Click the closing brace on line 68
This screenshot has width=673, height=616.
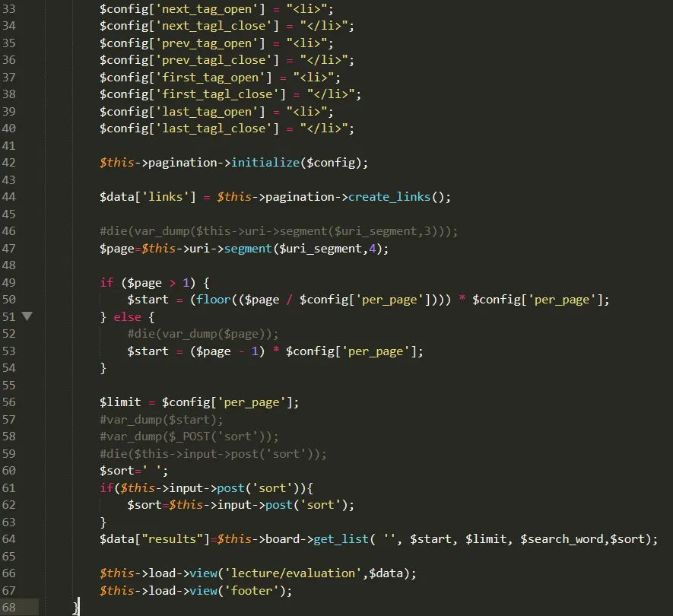coord(76,608)
